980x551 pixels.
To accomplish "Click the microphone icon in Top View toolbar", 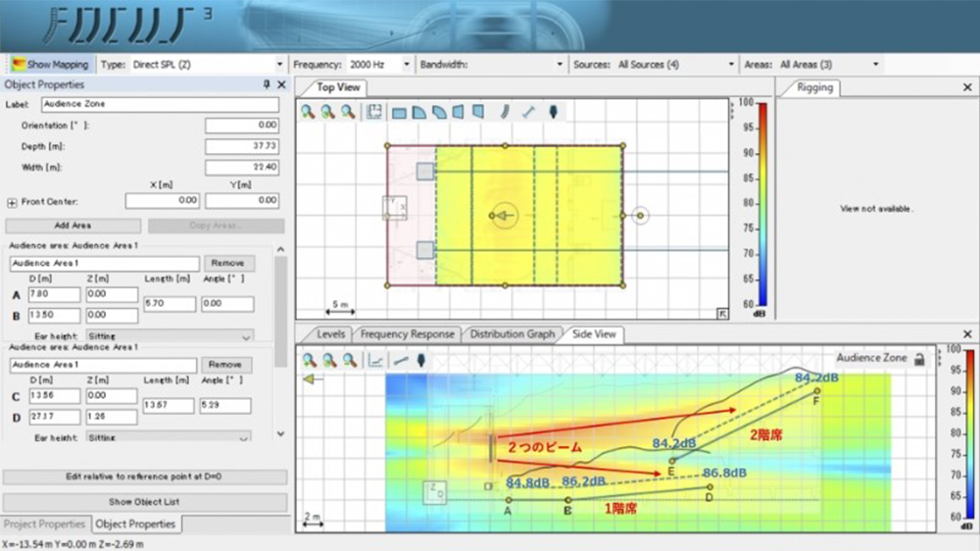I will click(x=554, y=112).
